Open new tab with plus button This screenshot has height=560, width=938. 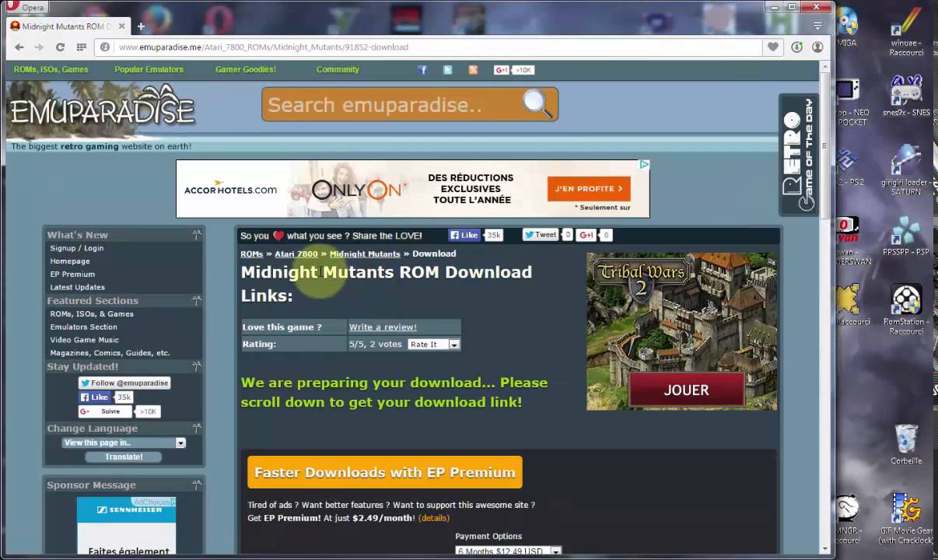click(141, 26)
